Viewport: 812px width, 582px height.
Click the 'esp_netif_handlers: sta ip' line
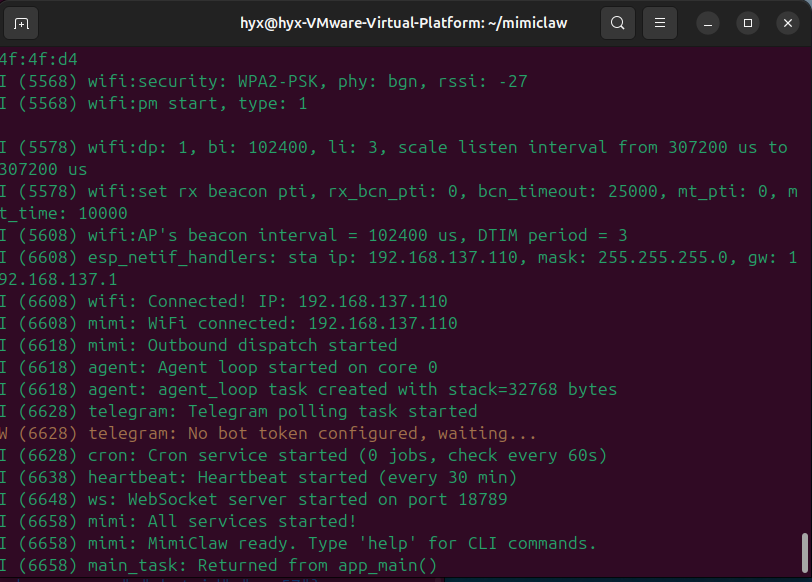pos(399,257)
